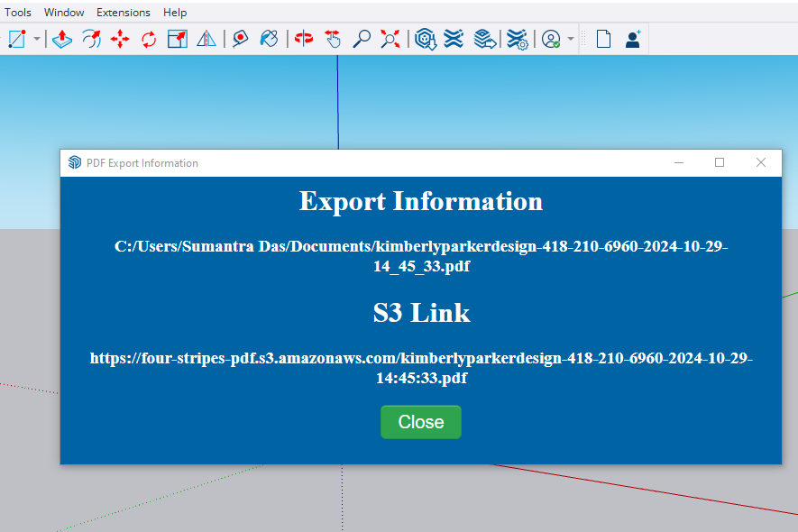798x532 pixels.
Task: Select the Push/Pull tool
Action: click(61, 39)
